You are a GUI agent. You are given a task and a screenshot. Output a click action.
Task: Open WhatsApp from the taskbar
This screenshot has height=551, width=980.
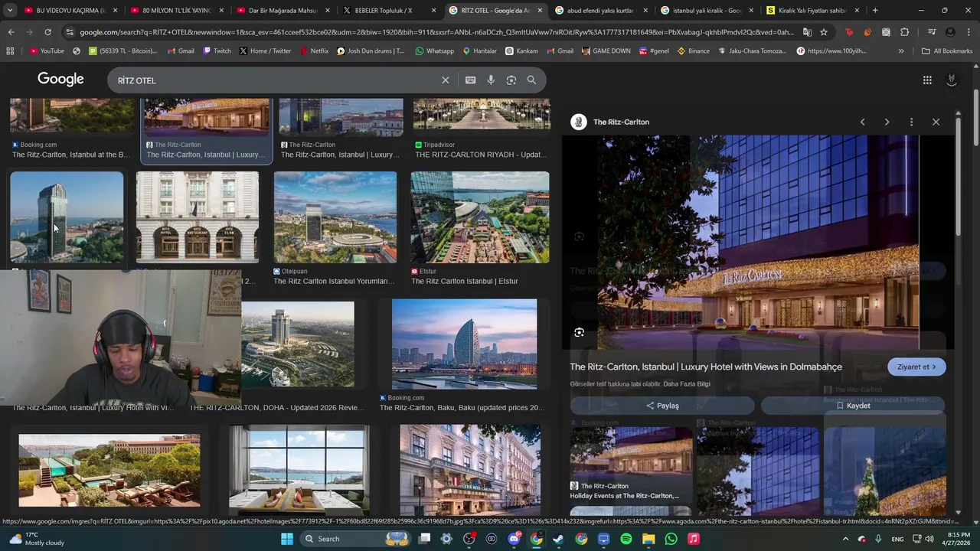671,539
